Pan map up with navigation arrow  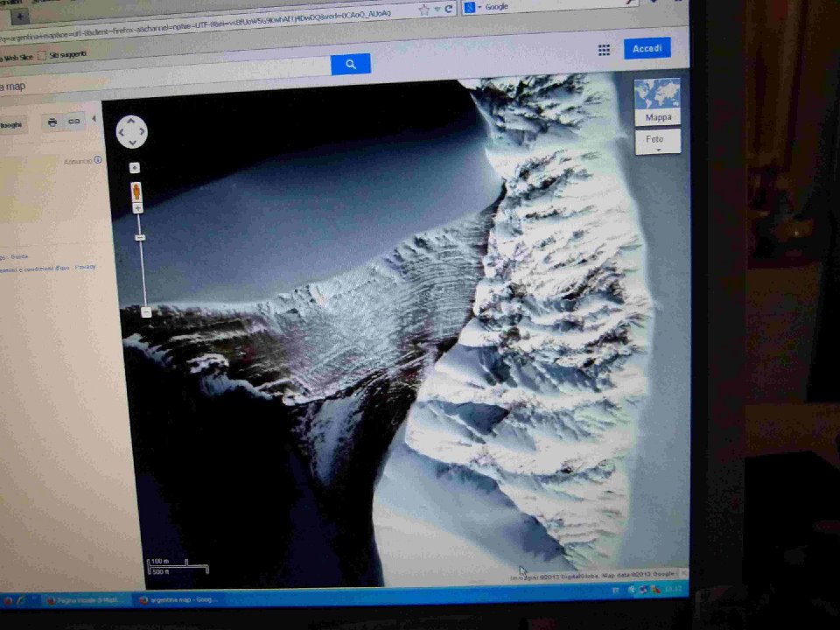(x=131, y=121)
